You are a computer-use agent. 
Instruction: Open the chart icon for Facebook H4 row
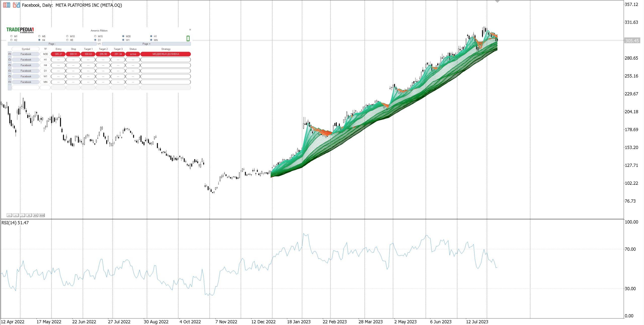pyautogui.click(x=10, y=65)
